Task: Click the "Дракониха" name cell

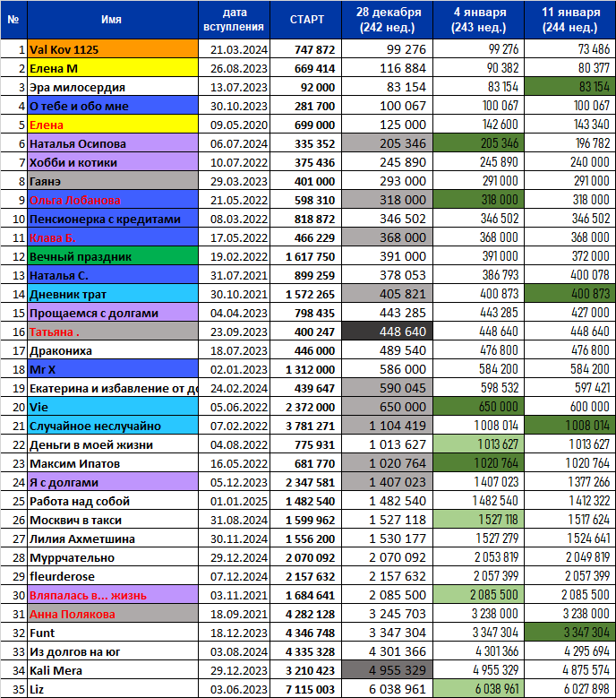Action: coord(113,350)
